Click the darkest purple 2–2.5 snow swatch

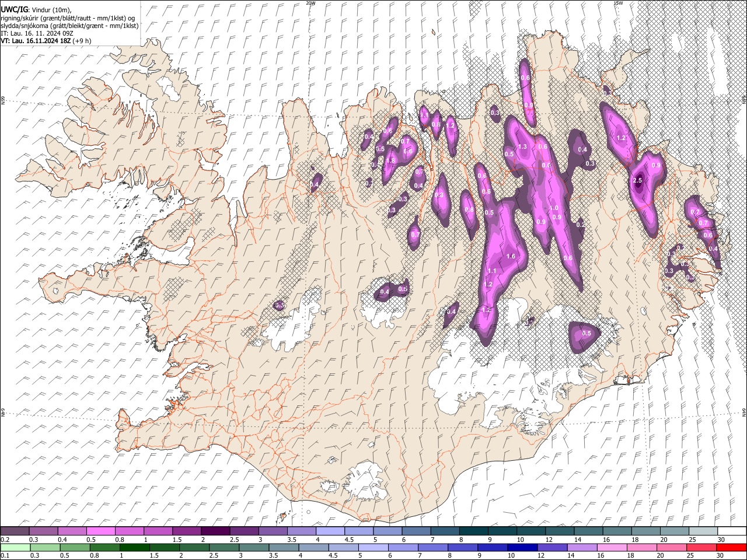tap(215, 531)
